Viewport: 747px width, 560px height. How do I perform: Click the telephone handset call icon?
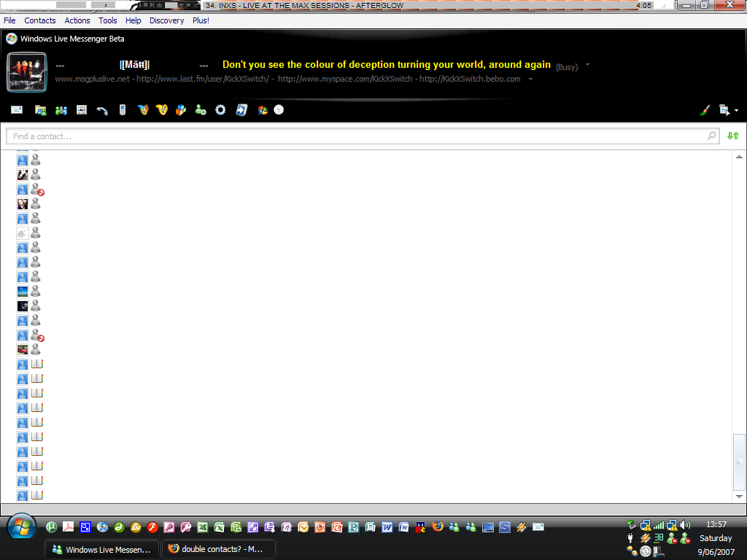coord(102,110)
